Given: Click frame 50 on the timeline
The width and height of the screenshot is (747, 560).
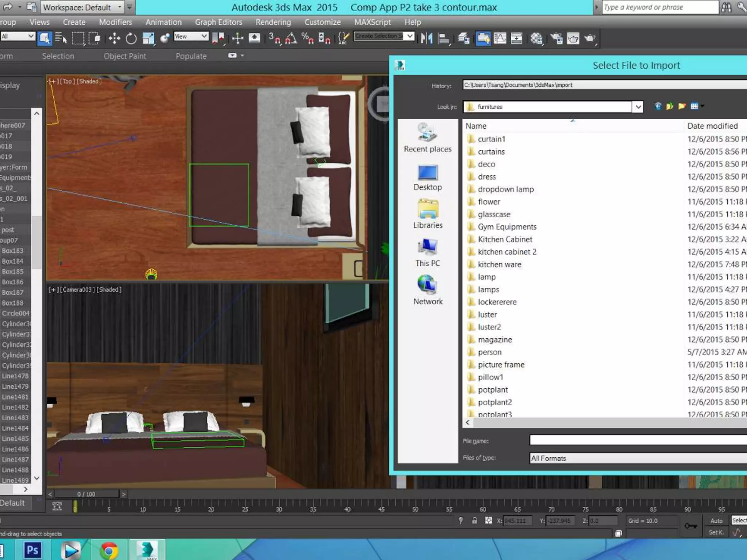Looking at the screenshot, I should tap(415, 505).
